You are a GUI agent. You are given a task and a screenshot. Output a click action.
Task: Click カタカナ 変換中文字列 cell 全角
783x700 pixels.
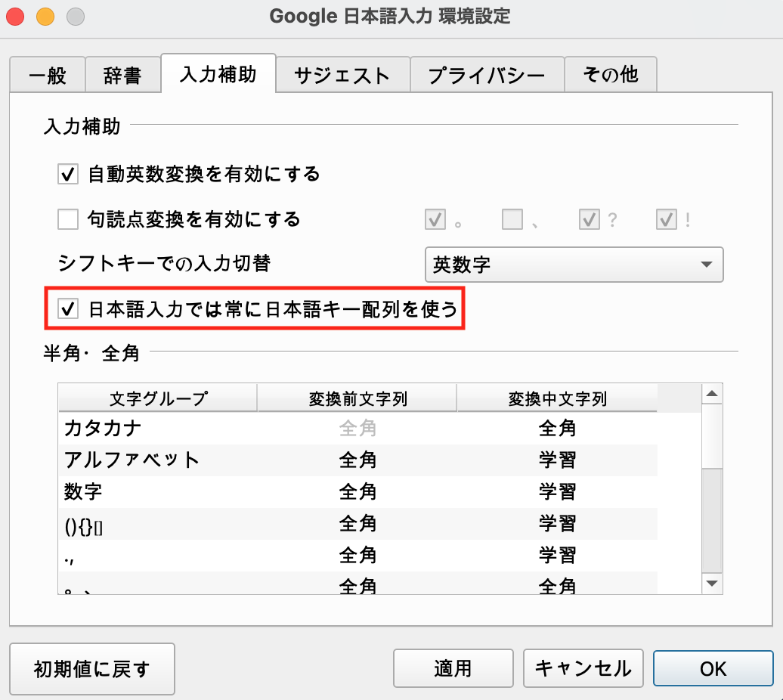(557, 429)
